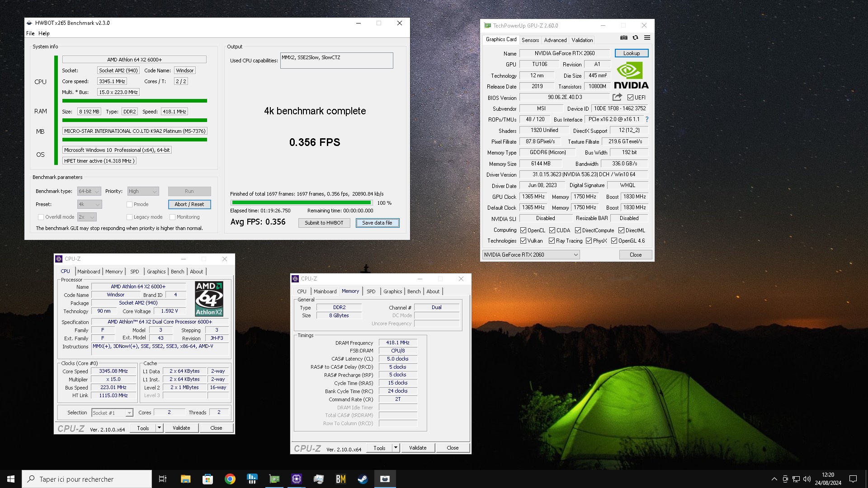Click the Close button in GPU-Z
The height and width of the screenshot is (488, 868).
tap(636, 255)
